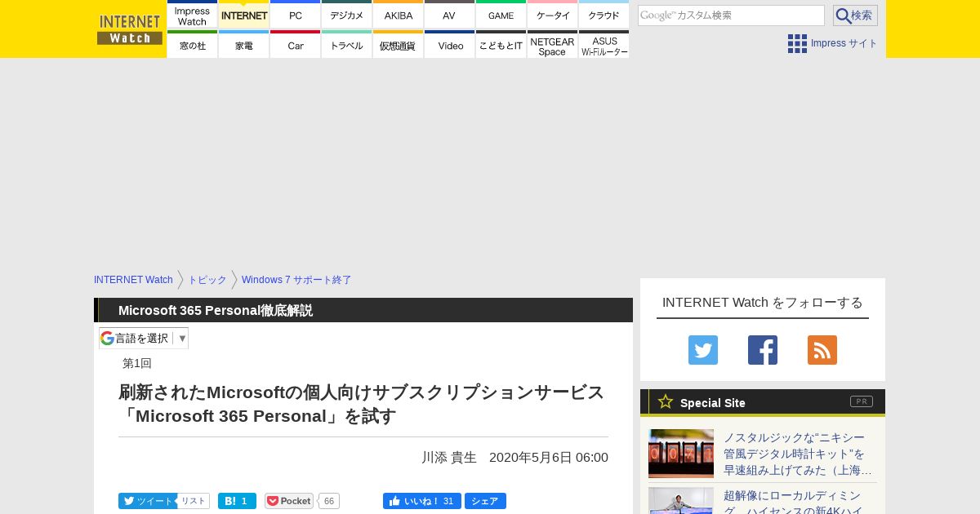Click the Impress サイト link
Viewport: 980px width, 514px height.
844,43
